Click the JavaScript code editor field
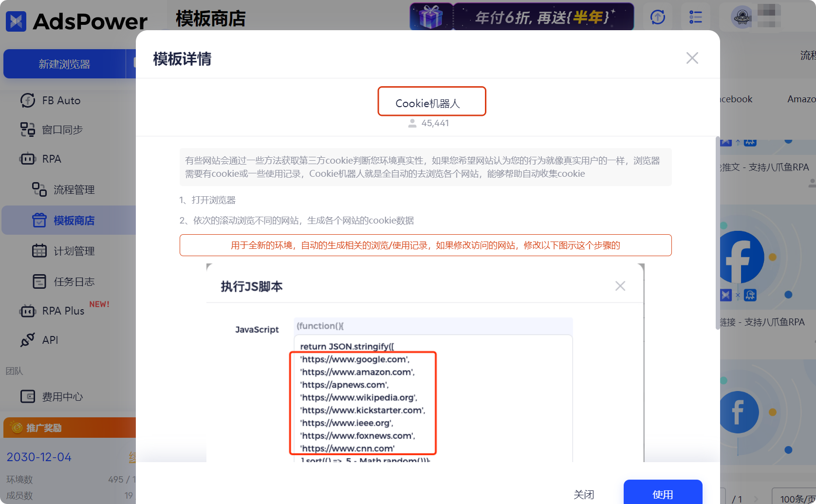The width and height of the screenshot is (816, 504). 433,390
